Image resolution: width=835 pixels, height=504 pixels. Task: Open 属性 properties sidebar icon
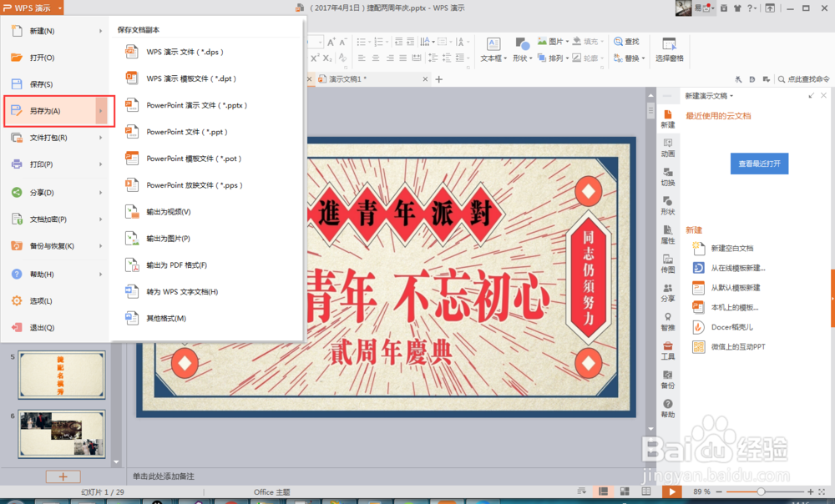668,234
